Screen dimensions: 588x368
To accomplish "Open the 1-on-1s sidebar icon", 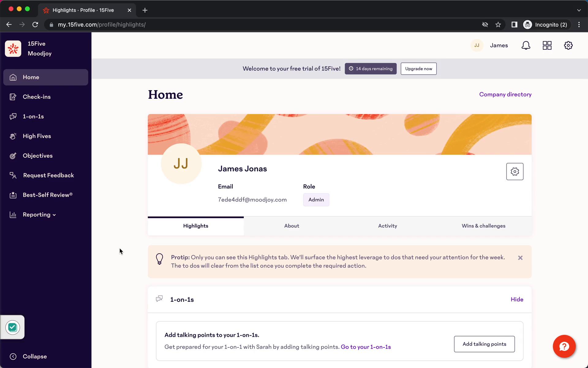I will click(x=13, y=117).
